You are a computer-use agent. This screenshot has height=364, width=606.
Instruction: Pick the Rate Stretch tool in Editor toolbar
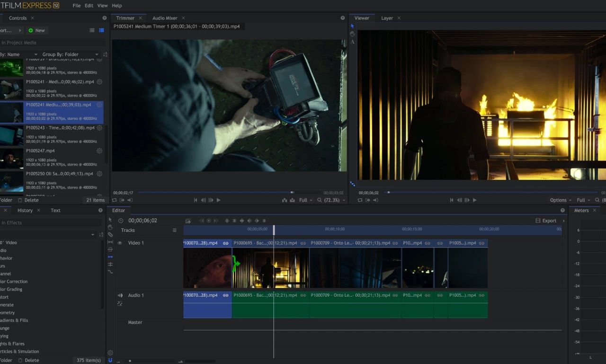tap(110, 272)
